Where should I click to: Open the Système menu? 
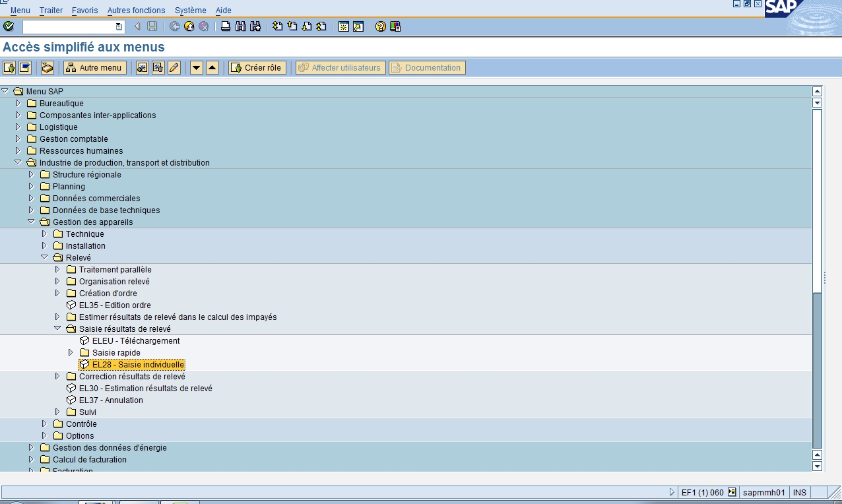(191, 11)
